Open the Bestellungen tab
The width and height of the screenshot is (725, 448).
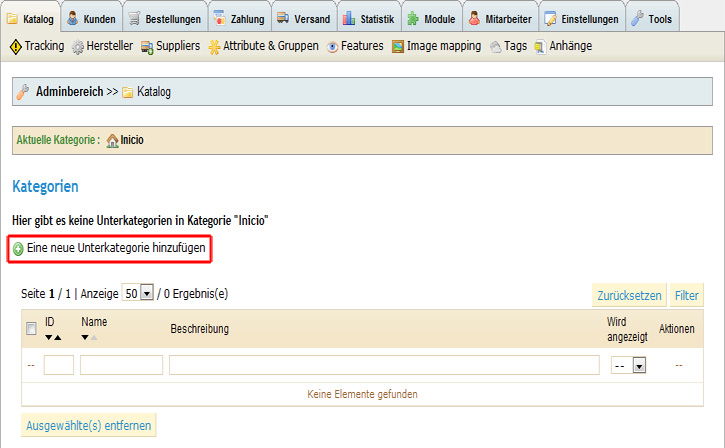(165, 19)
